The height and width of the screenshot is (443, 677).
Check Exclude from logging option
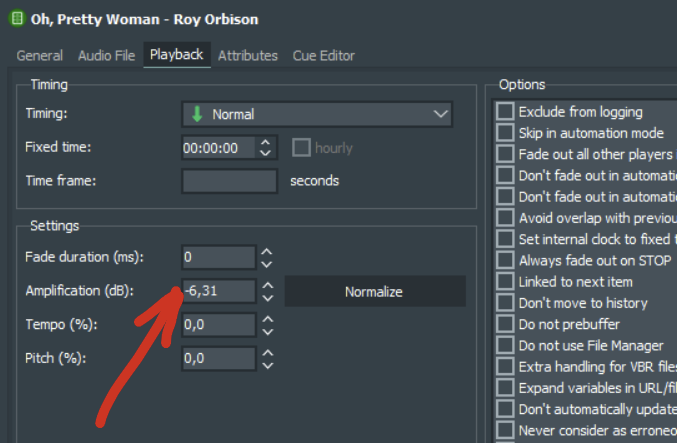(x=506, y=112)
